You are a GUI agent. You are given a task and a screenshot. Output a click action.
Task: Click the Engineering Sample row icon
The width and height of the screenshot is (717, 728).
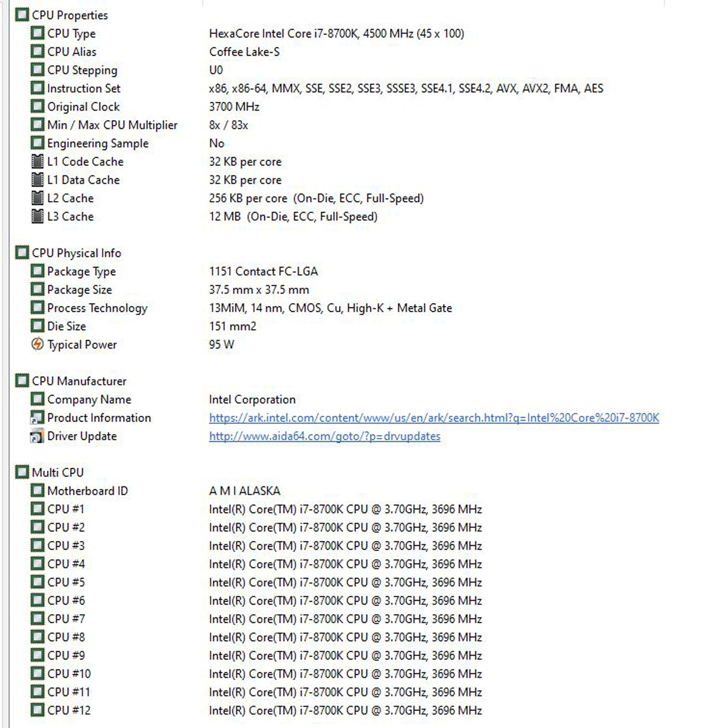[37, 143]
